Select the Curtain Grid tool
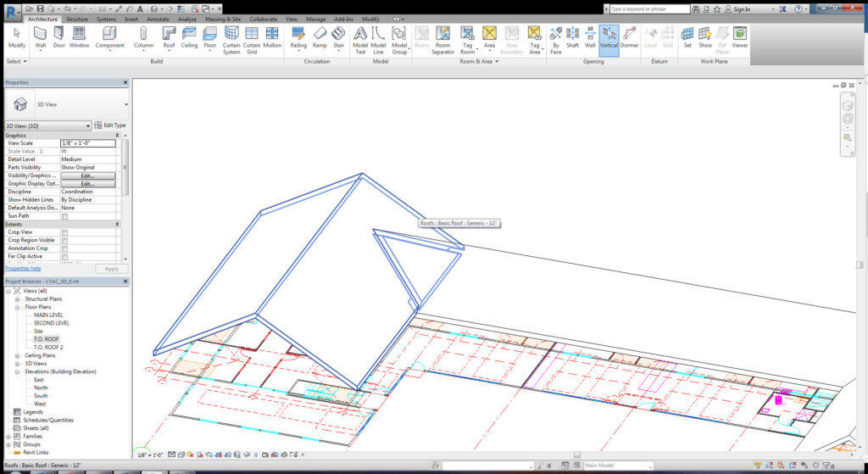868x474 pixels. click(x=252, y=41)
